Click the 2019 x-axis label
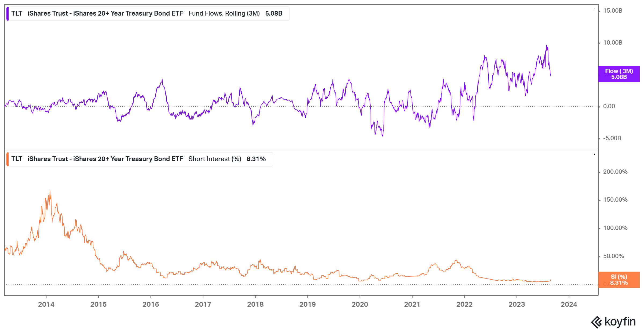This screenshot has height=333, width=644. click(308, 305)
